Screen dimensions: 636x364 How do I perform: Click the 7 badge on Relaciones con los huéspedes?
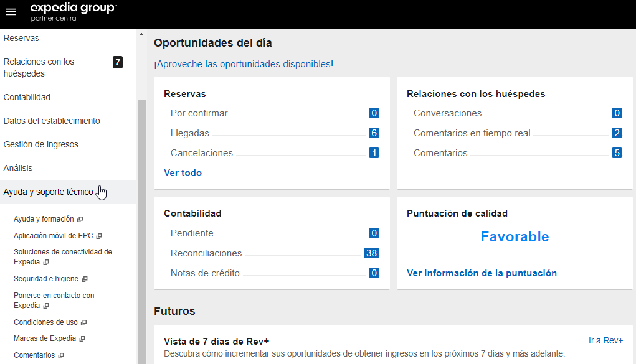click(117, 62)
